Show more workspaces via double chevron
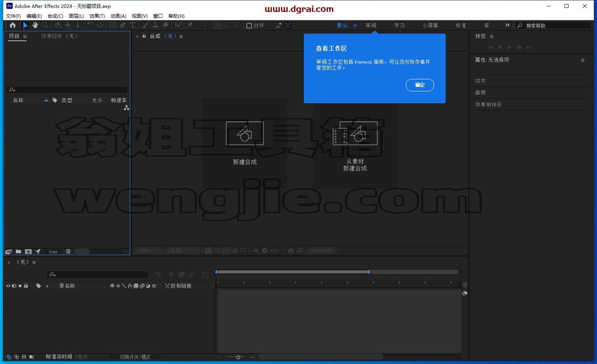This screenshot has width=597, height=364. tap(507, 25)
